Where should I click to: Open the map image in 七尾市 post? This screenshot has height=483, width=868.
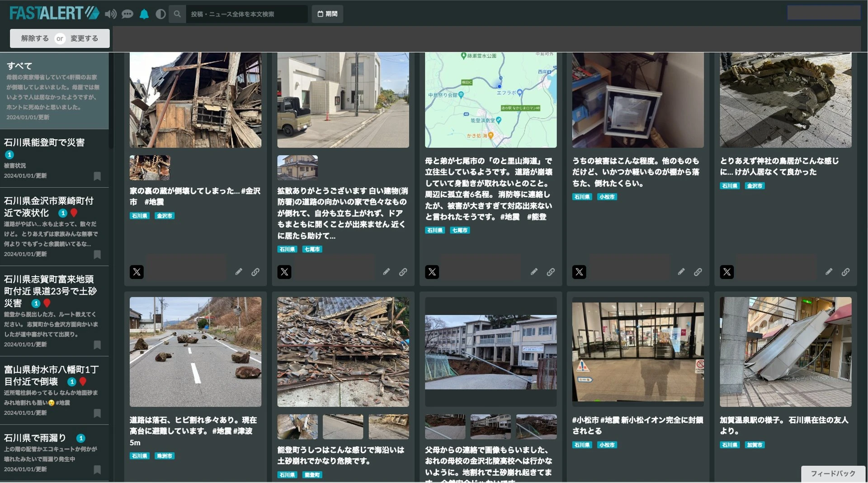click(x=491, y=100)
